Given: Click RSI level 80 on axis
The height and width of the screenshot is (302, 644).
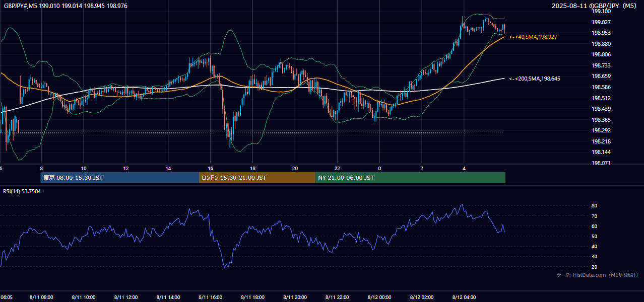Looking at the screenshot, I should [x=594, y=206].
